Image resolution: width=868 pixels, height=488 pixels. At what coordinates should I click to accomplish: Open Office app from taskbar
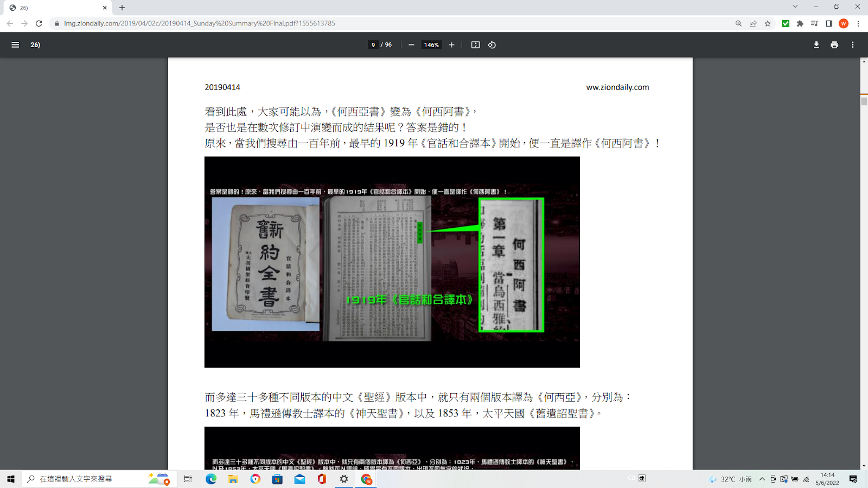[x=322, y=479]
